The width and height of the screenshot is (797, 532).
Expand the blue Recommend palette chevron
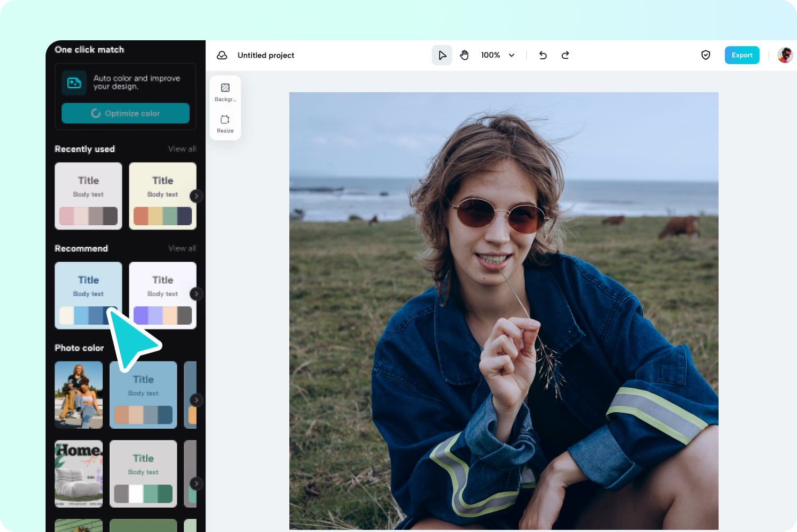pos(196,294)
